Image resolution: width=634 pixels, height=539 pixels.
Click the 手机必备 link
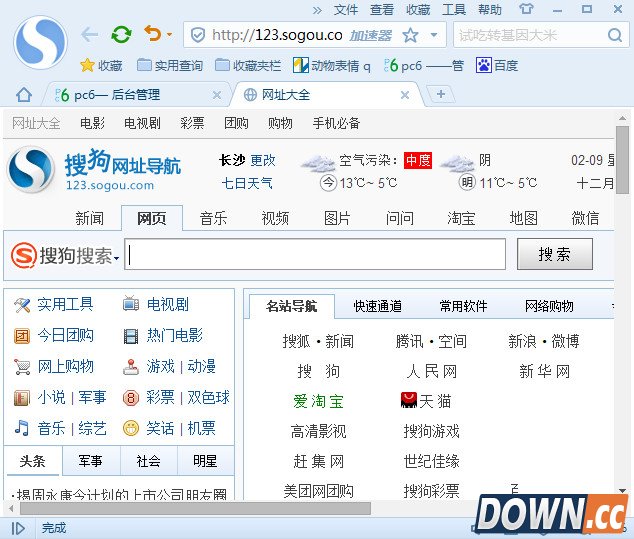point(336,123)
